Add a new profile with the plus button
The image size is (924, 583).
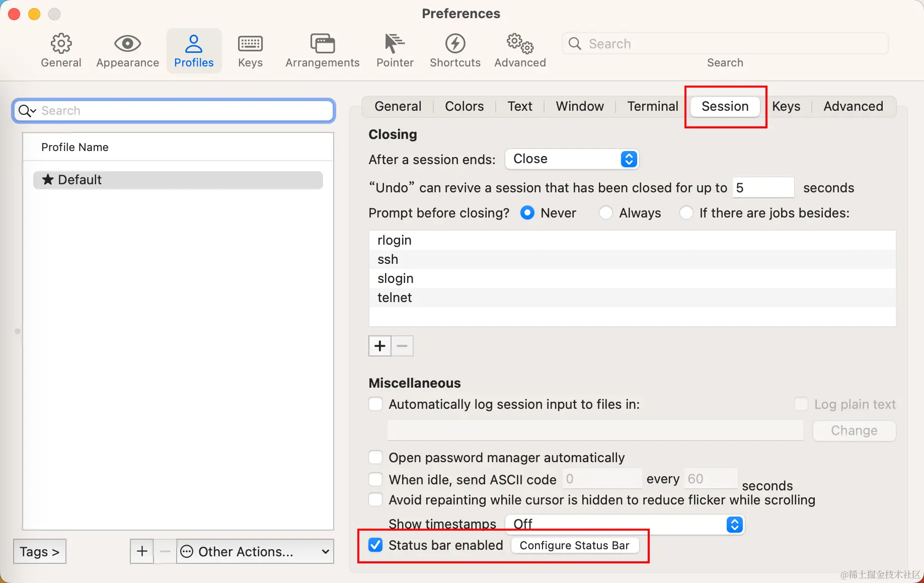click(142, 551)
